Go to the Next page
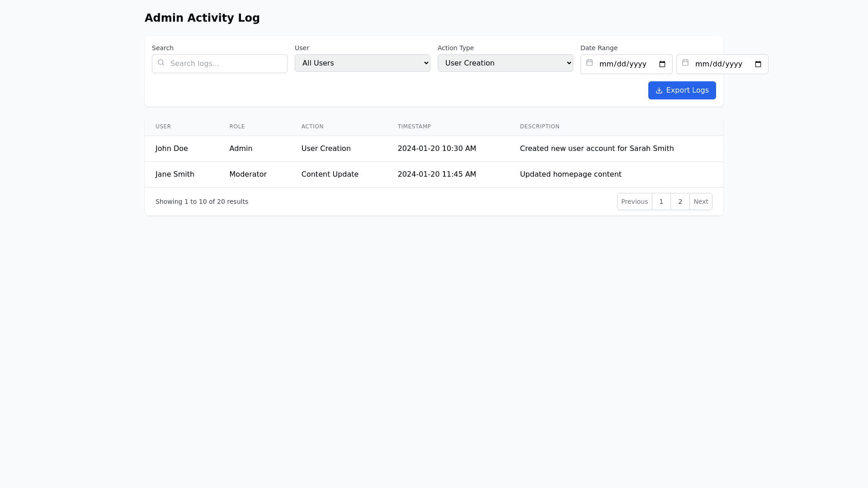The height and width of the screenshot is (488, 868). [701, 202]
